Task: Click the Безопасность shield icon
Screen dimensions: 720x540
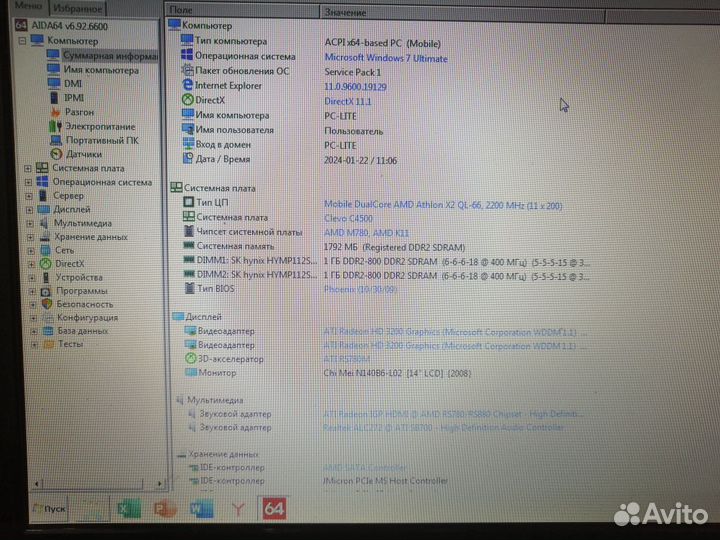Action: tap(47, 304)
